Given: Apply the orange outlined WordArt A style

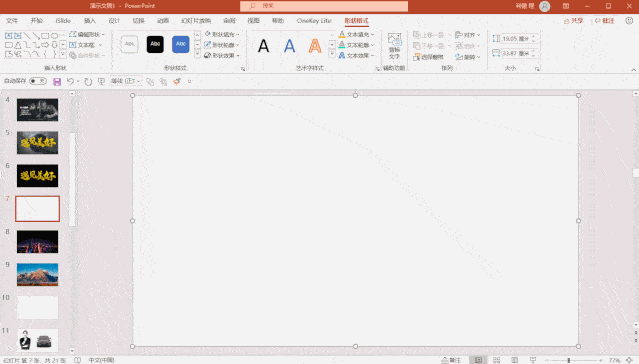Looking at the screenshot, I should tap(315, 46).
